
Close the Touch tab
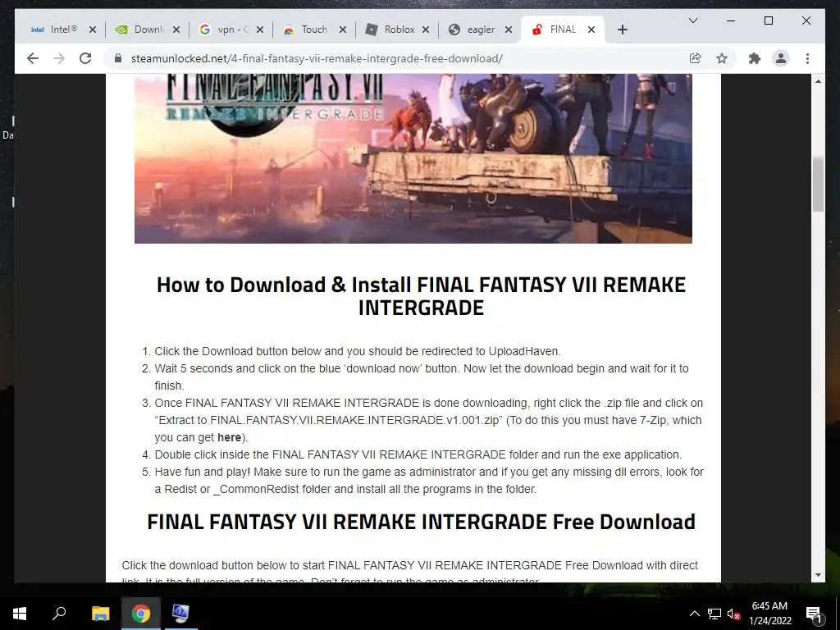(343, 30)
